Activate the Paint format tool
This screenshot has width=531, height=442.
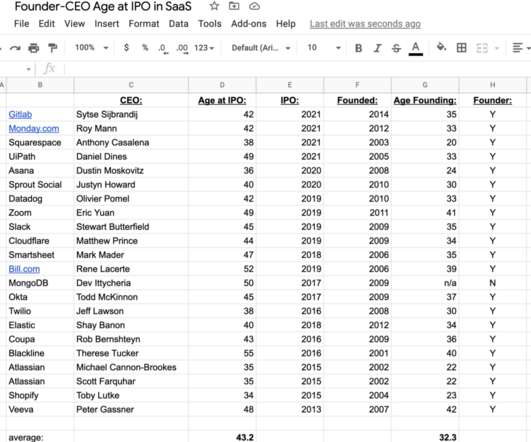52,48
